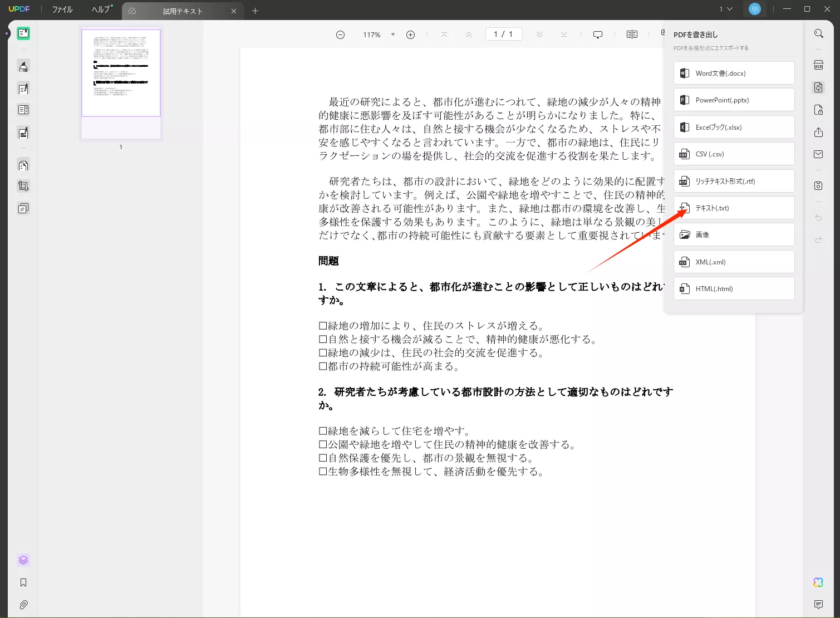Click the Export PDF icon in right sidebar
Viewport: 840px width, 618px height.
coord(818,87)
